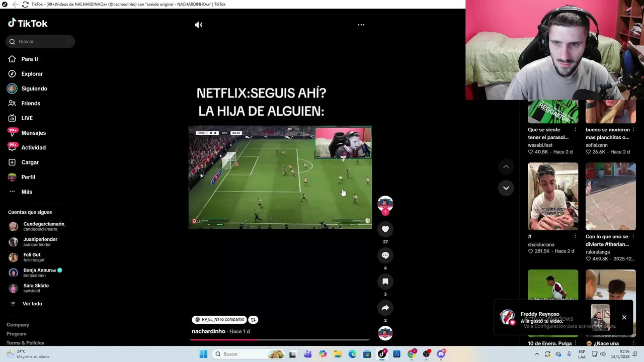Click sofieizenn author name

(598, 145)
